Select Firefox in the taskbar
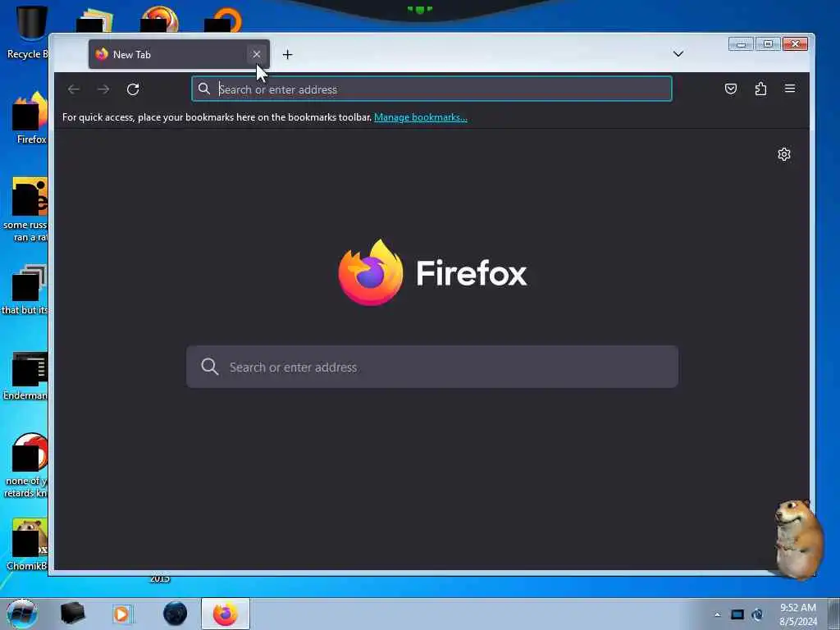 (x=226, y=614)
